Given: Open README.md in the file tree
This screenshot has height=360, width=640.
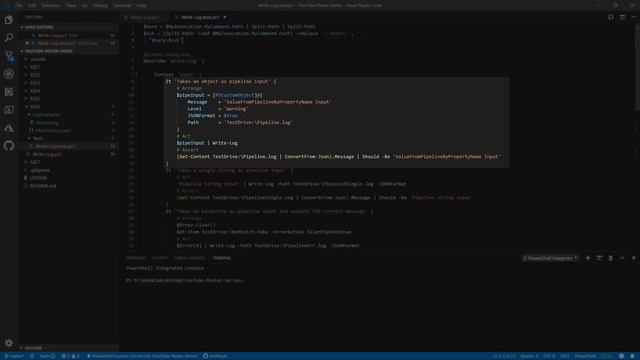Looking at the screenshot, I should [42, 186].
